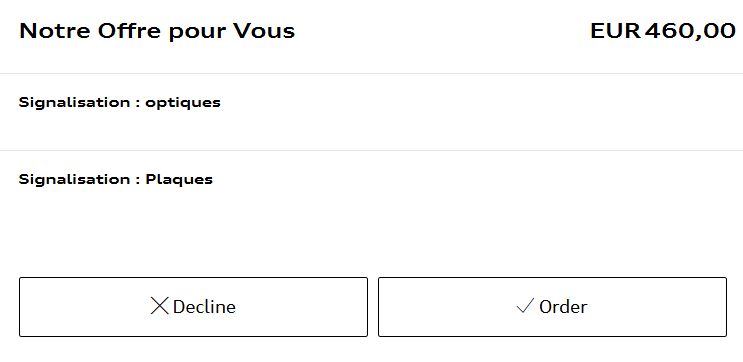Click the Notre Offre pour Vous heading

click(x=157, y=31)
